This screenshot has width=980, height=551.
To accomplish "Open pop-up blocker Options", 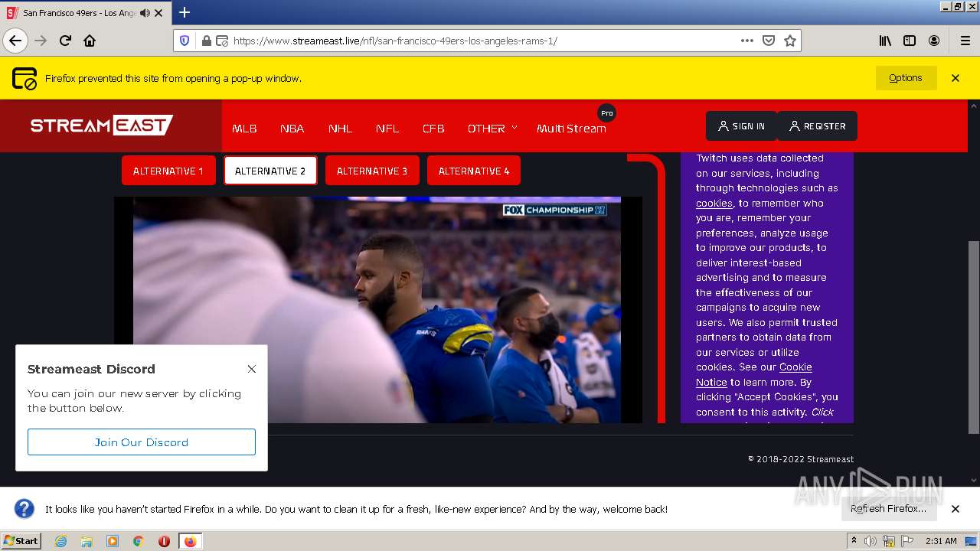I will 906,78.
